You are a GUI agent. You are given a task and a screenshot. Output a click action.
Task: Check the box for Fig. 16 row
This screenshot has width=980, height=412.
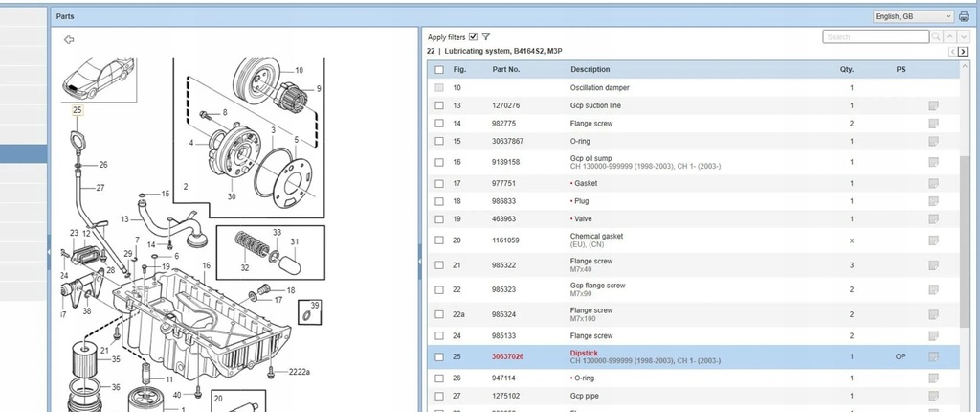point(439,162)
